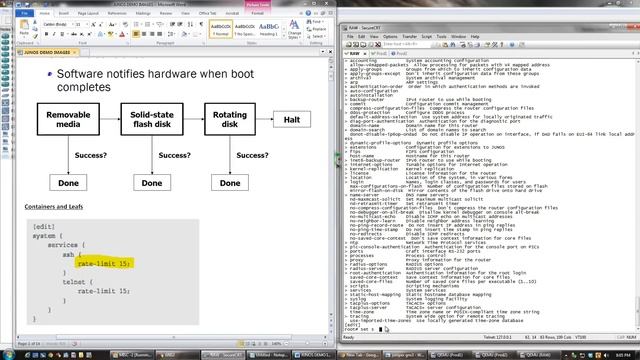Apply the Heading 1 style

click(x=269, y=29)
